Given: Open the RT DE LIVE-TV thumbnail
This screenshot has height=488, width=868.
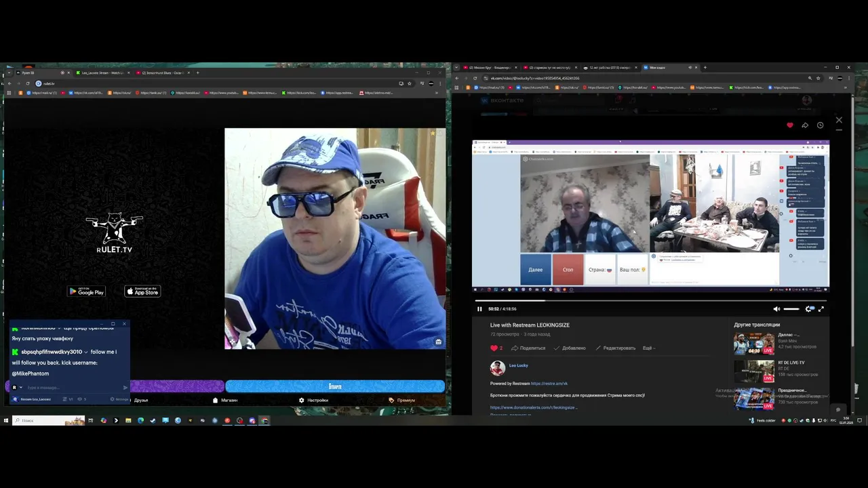Looking at the screenshot, I should tap(753, 371).
